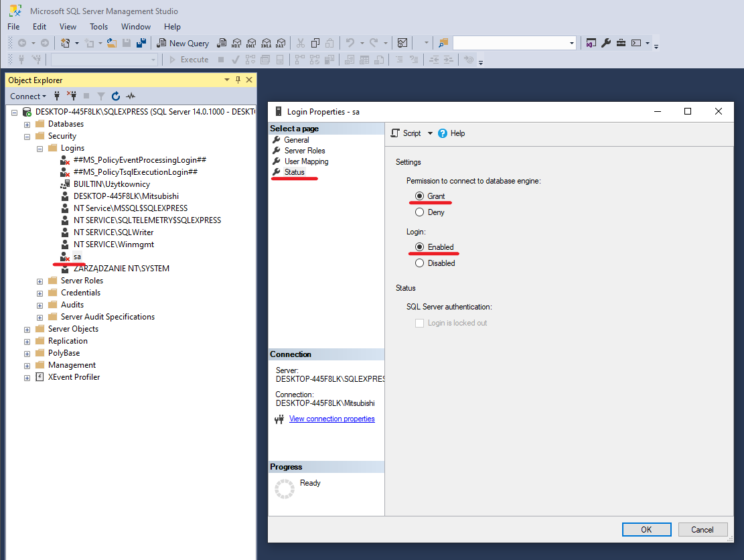
Task: Collapse the Logins folder
Action: point(40,149)
